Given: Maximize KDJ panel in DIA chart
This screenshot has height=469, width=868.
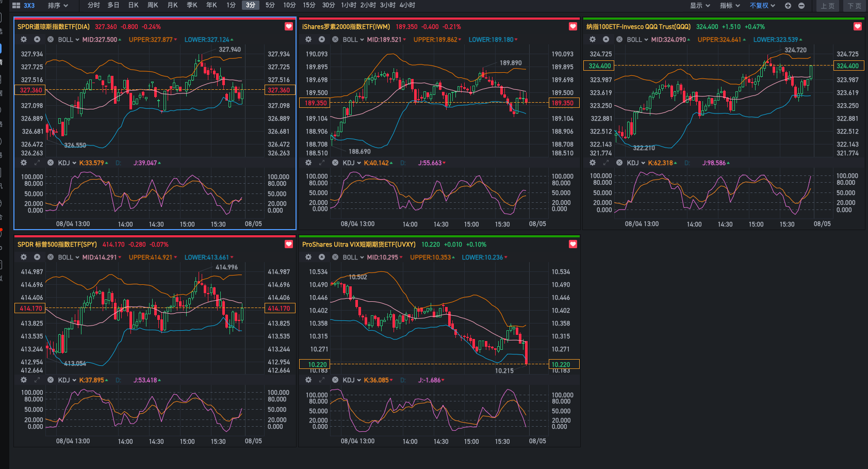Looking at the screenshot, I should coord(37,163).
